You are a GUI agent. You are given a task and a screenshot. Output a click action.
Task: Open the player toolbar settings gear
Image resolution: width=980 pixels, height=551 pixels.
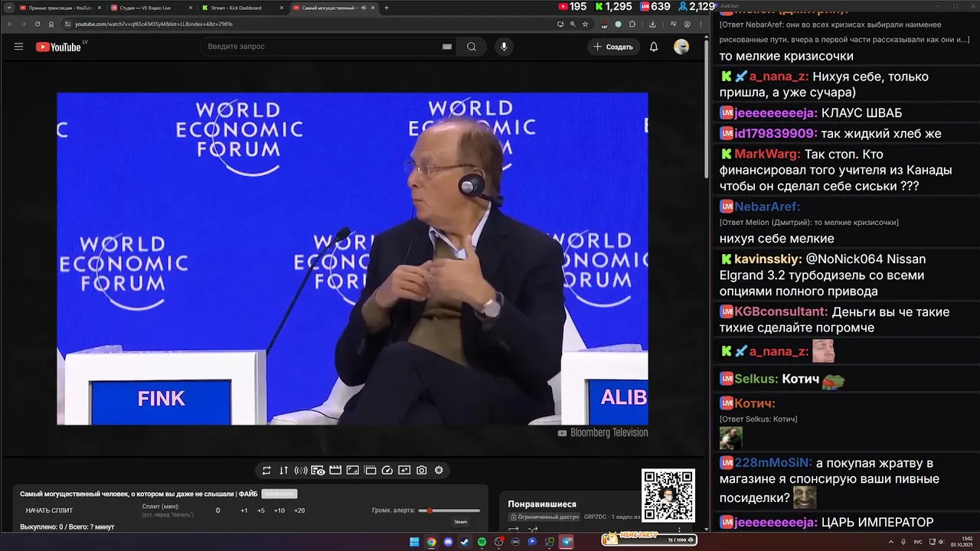tap(439, 471)
